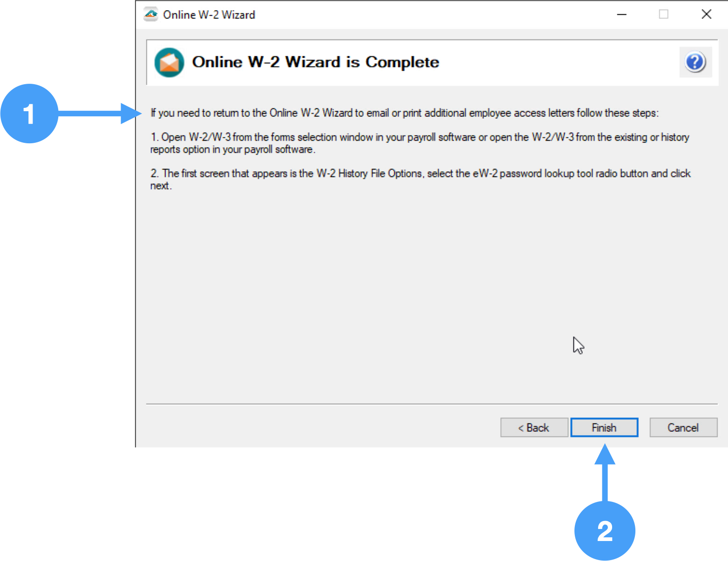Click the orange envelope wizard icon
This screenshot has width=728, height=561.
tap(169, 62)
